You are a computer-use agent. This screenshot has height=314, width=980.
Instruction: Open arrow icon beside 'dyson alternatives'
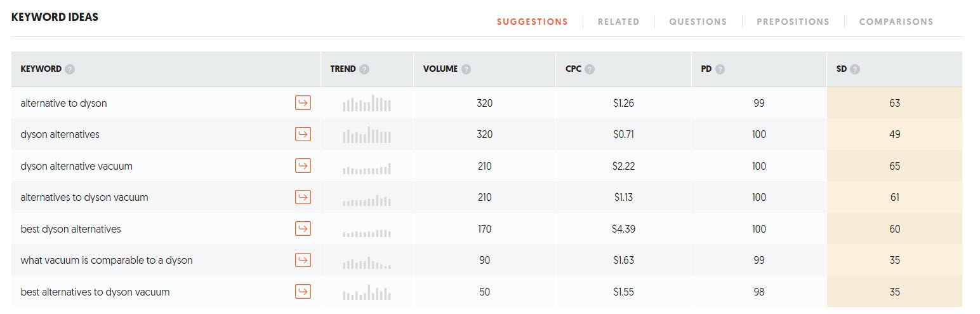click(x=303, y=134)
